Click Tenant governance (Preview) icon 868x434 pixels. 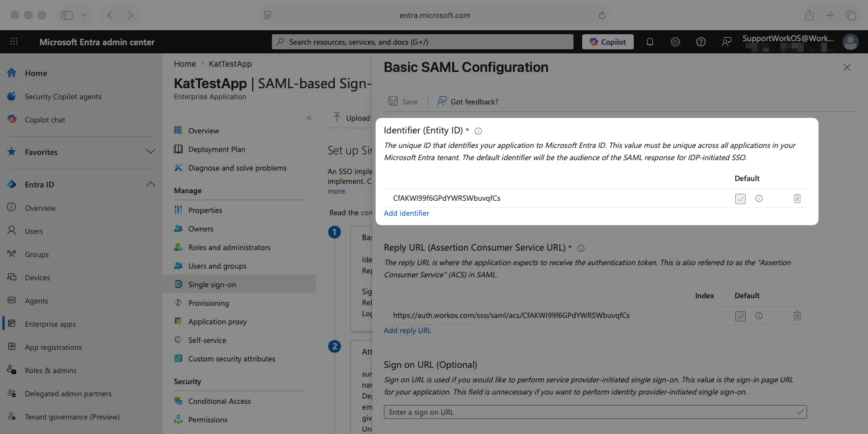12,417
